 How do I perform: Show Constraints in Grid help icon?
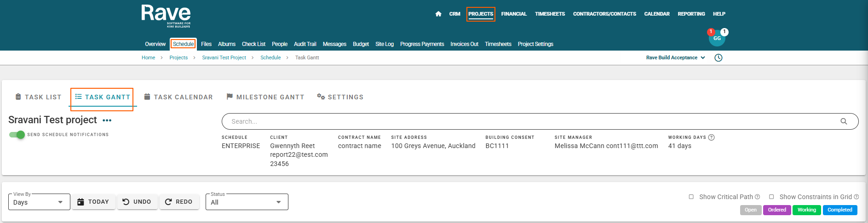point(856,197)
